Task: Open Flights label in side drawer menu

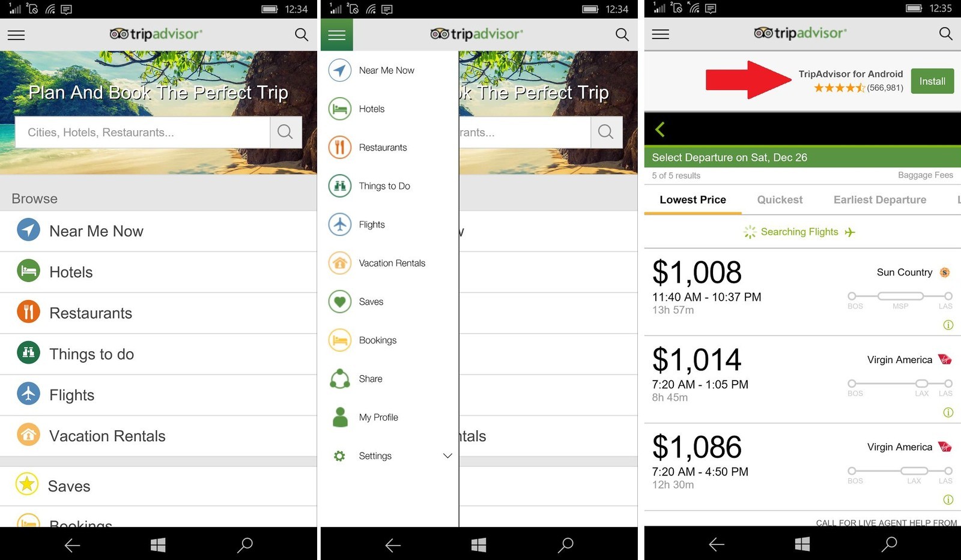Action: 372,224
